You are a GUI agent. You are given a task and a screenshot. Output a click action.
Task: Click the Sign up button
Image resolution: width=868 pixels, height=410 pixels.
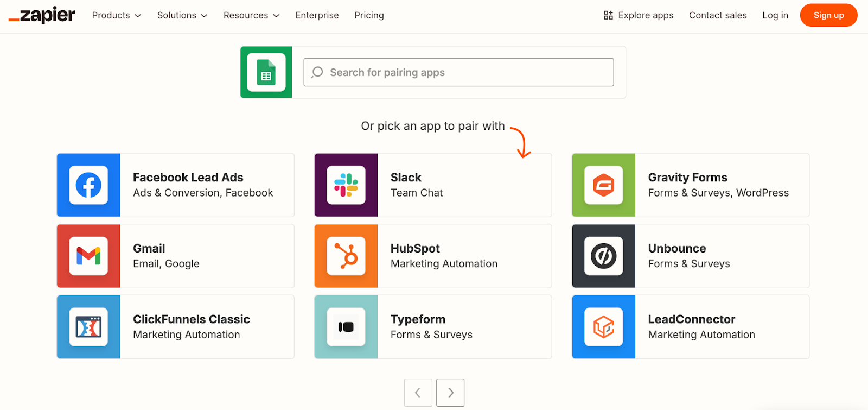[828, 15]
